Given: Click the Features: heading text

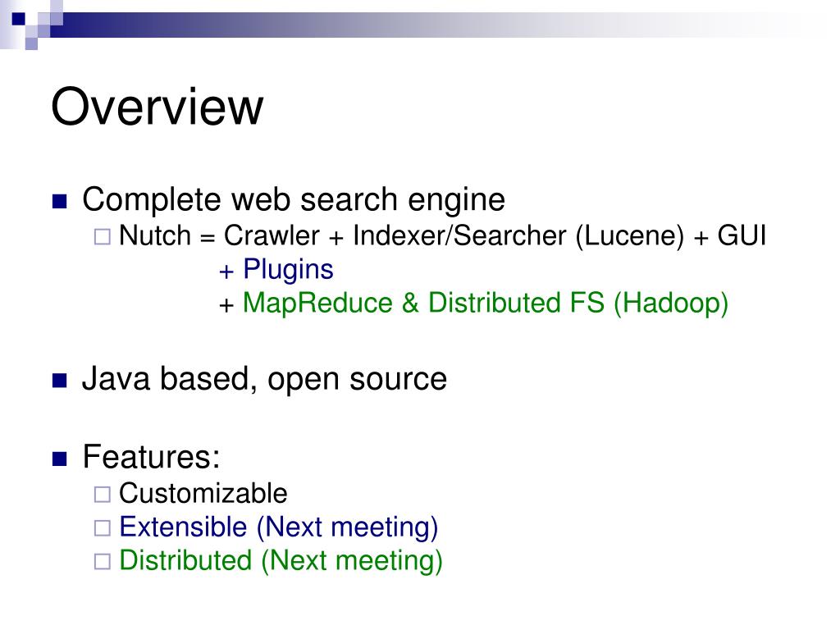Looking at the screenshot, I should pos(151,457).
